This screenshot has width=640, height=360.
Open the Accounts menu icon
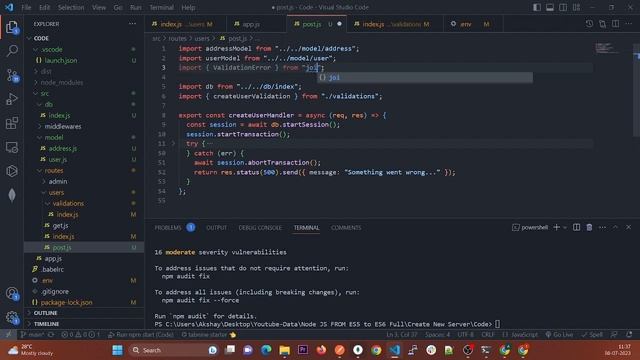point(12,293)
